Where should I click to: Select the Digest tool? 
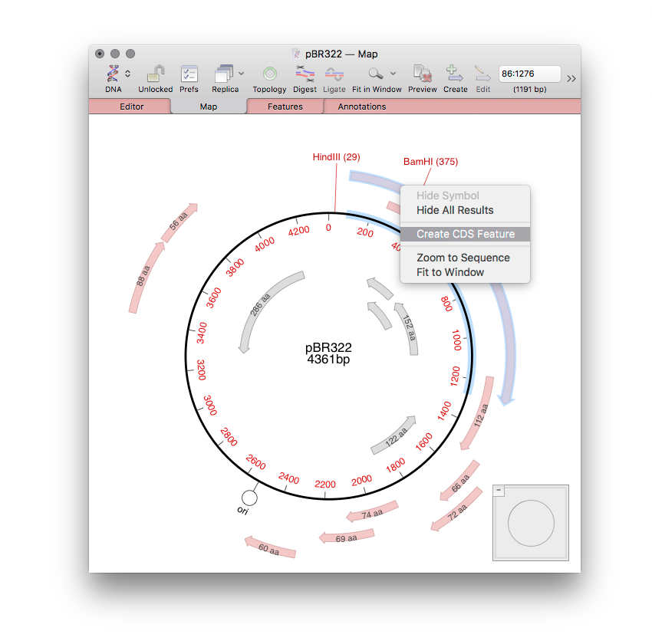[x=305, y=75]
